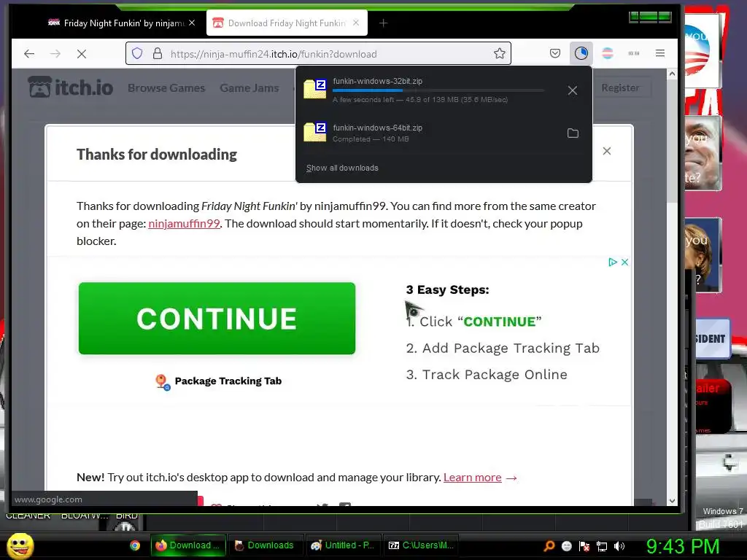The height and width of the screenshot is (560, 747).
Task: Open Browse Games on itch.io
Action: [166, 87]
